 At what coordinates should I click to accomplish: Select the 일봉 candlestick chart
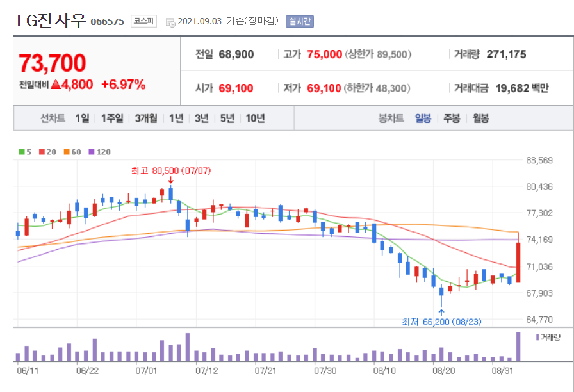(423, 118)
